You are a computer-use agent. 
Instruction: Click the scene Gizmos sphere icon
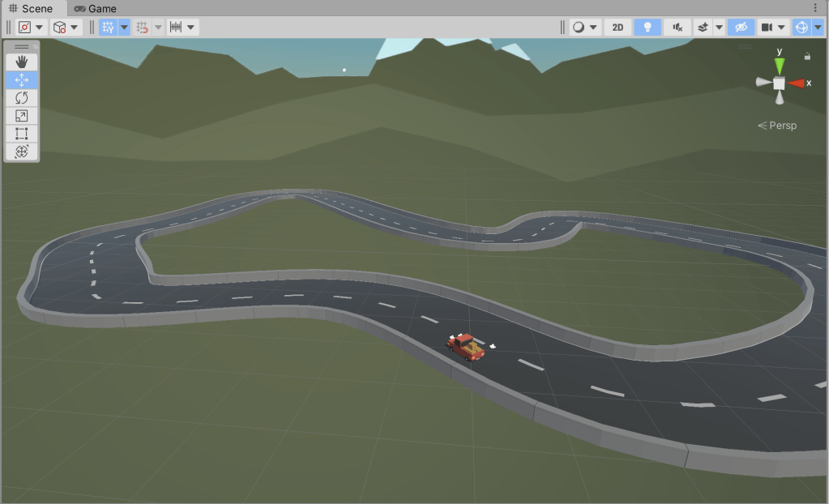pos(801,28)
